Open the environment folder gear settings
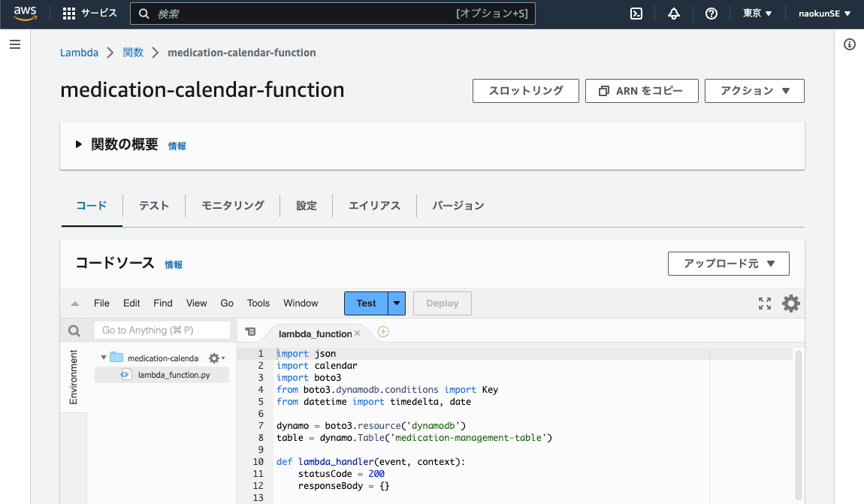The image size is (864, 504). (216, 358)
